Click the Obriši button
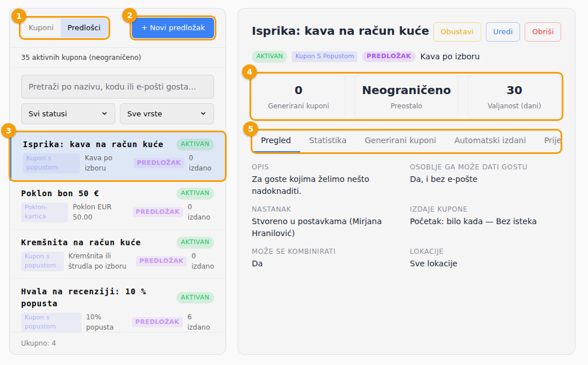This screenshot has width=588, height=365. (543, 32)
